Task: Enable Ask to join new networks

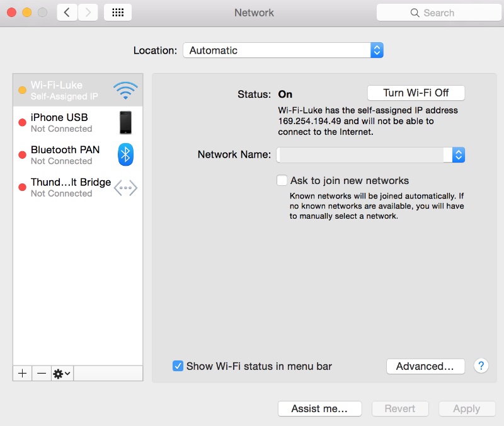Action: [x=282, y=180]
